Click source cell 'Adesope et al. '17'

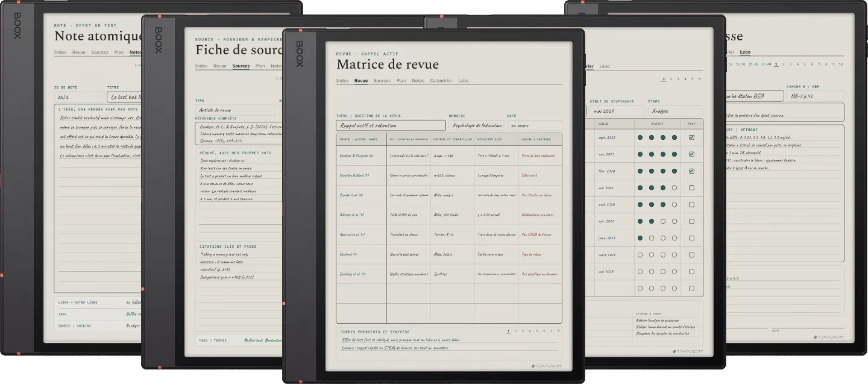coord(361,215)
